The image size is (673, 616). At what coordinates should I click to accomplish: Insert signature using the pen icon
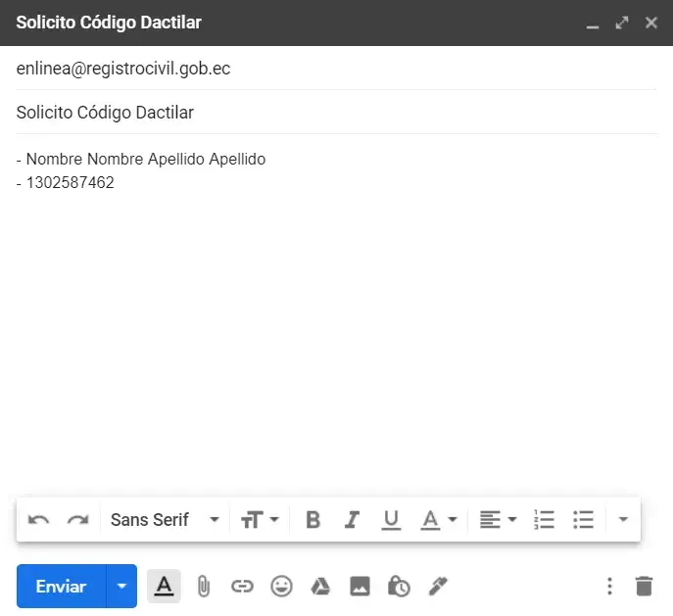pyautogui.click(x=438, y=587)
